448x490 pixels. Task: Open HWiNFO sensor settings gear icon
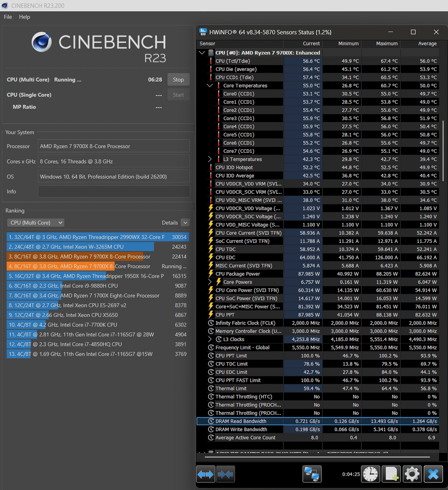point(412,474)
